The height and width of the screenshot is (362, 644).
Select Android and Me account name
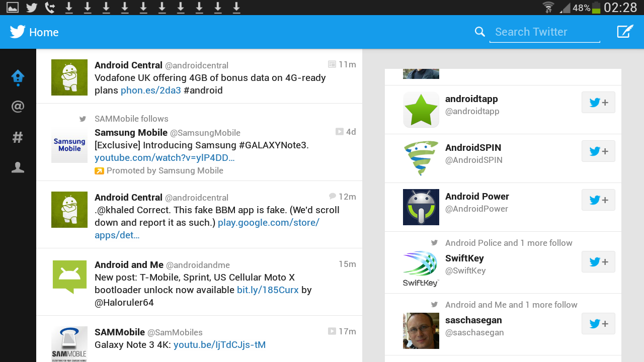click(x=129, y=265)
